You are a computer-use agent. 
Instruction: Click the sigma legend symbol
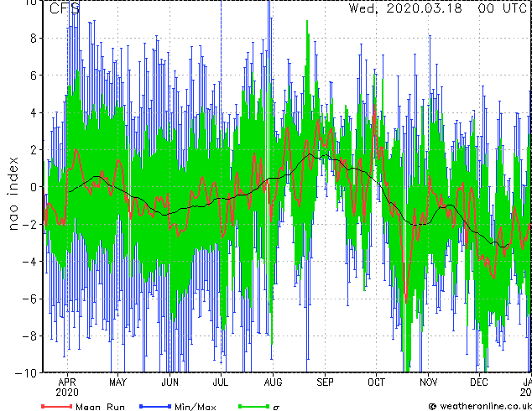click(x=276, y=408)
